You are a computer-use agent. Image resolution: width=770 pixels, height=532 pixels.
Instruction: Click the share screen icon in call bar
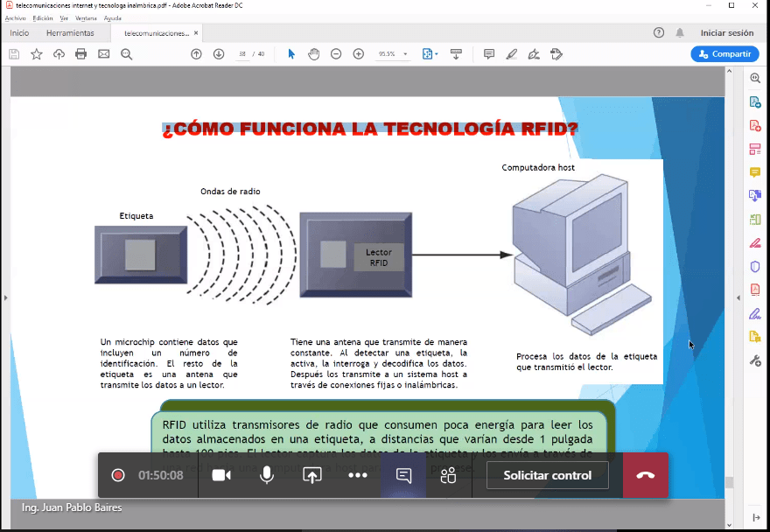tap(312, 475)
